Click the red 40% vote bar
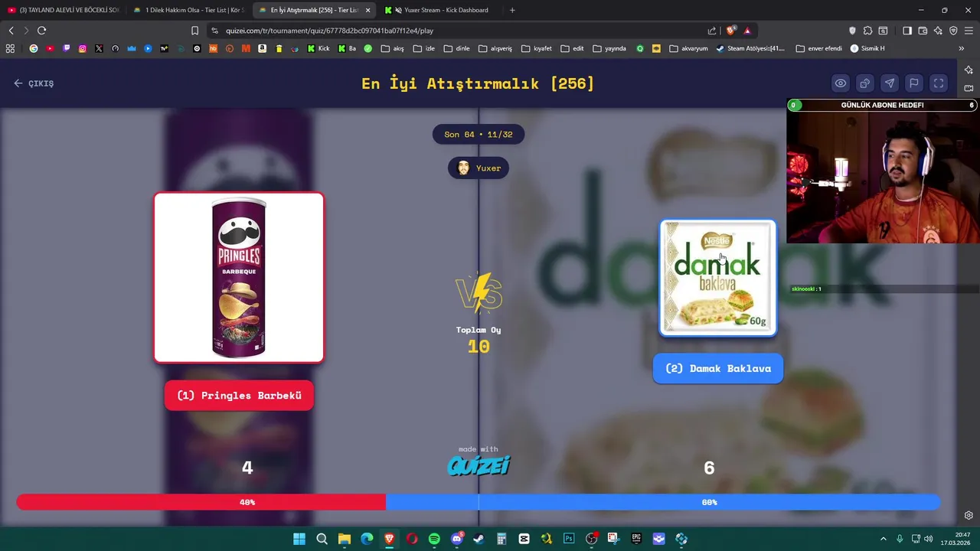The height and width of the screenshot is (551, 980). 201,502
